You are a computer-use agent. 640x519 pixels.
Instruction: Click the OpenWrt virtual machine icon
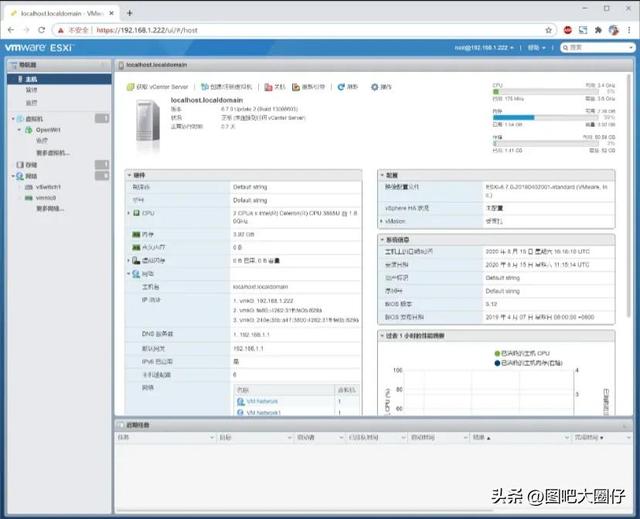click(29, 130)
